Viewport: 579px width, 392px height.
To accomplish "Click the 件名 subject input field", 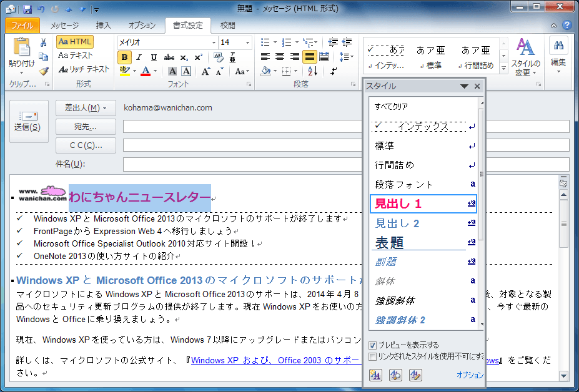I will click(x=346, y=164).
